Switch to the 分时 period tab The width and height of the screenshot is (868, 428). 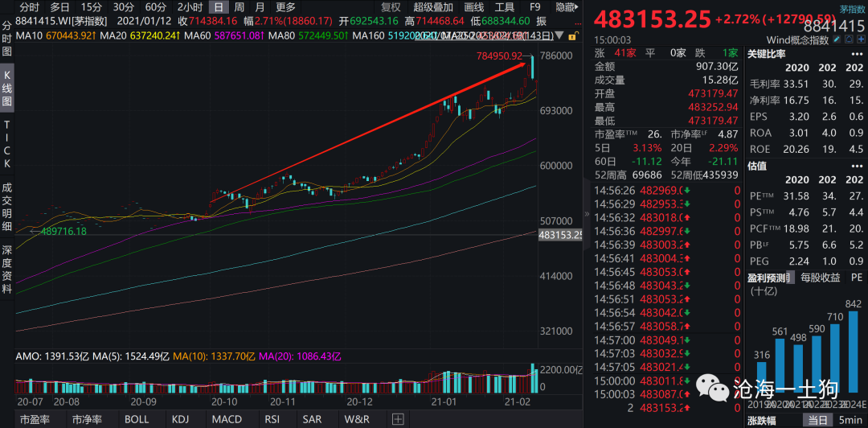click(x=30, y=7)
